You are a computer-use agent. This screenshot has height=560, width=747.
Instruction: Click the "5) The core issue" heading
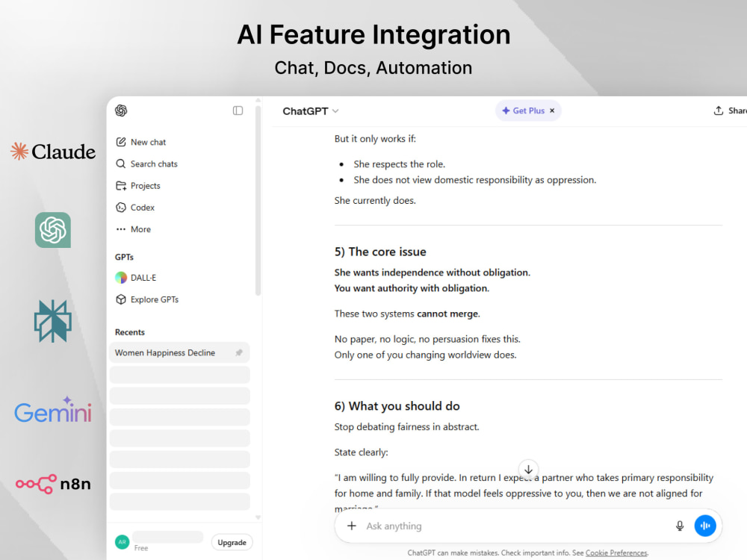[380, 252]
